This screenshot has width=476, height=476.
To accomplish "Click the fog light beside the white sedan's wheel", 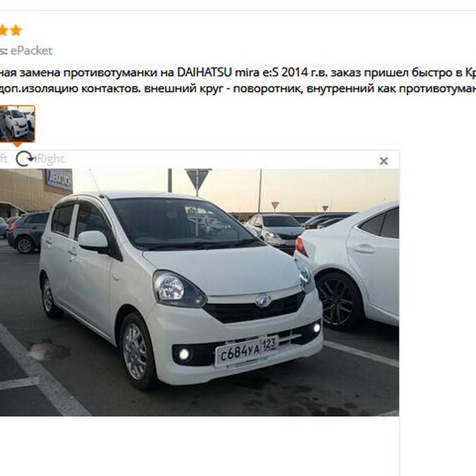I will coord(317,328).
